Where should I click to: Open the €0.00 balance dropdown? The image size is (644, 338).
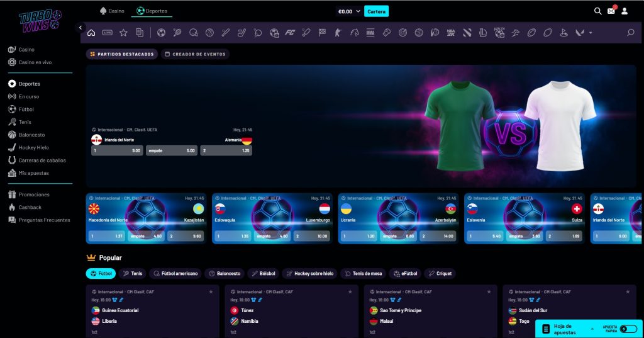tap(349, 11)
